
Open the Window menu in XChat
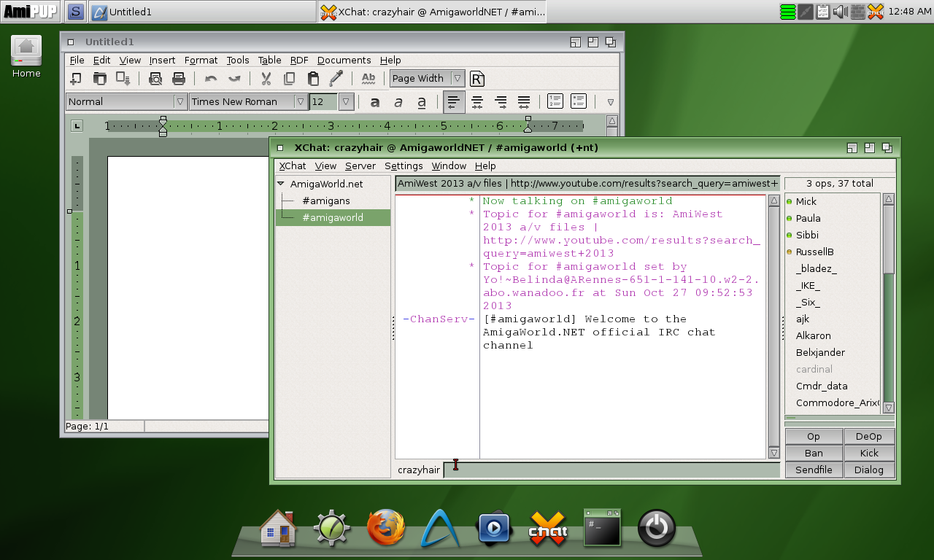[x=449, y=166]
